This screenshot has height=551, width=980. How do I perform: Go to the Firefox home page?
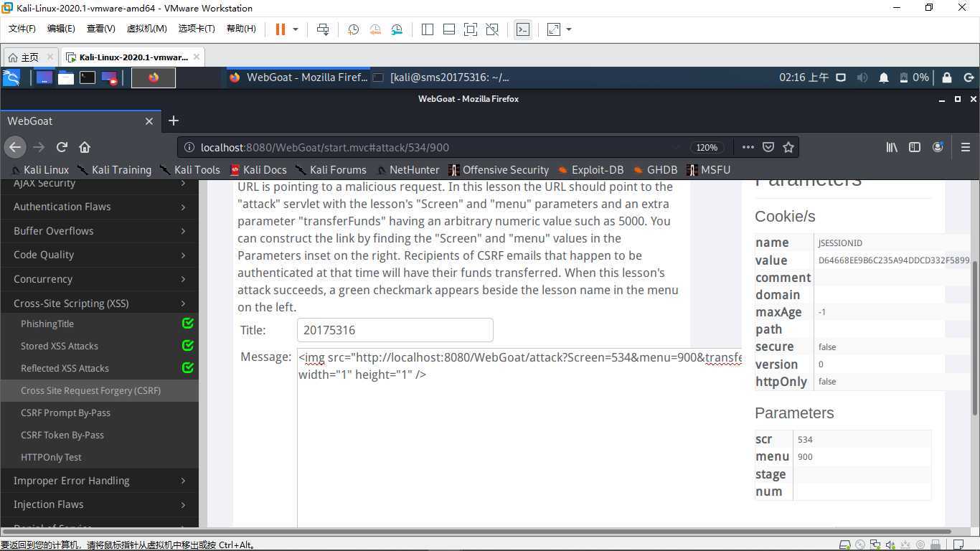click(85, 147)
